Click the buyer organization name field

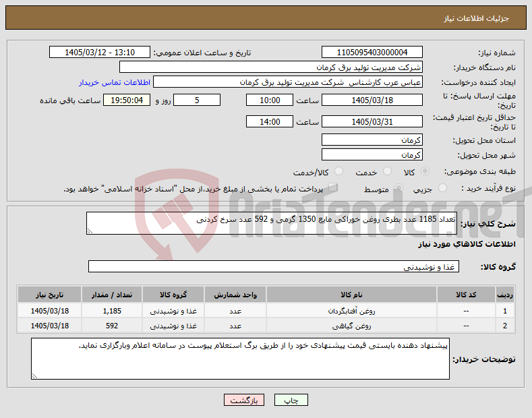pos(271,67)
